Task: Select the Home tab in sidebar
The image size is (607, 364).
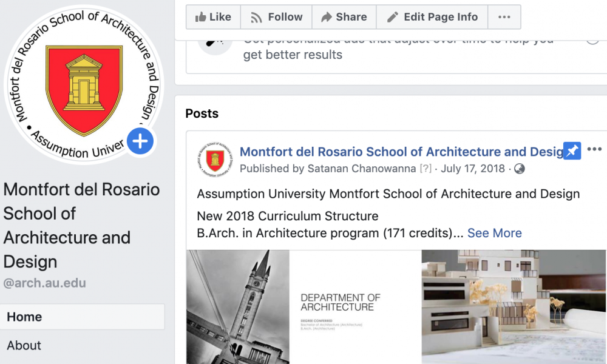Action: pos(82,317)
